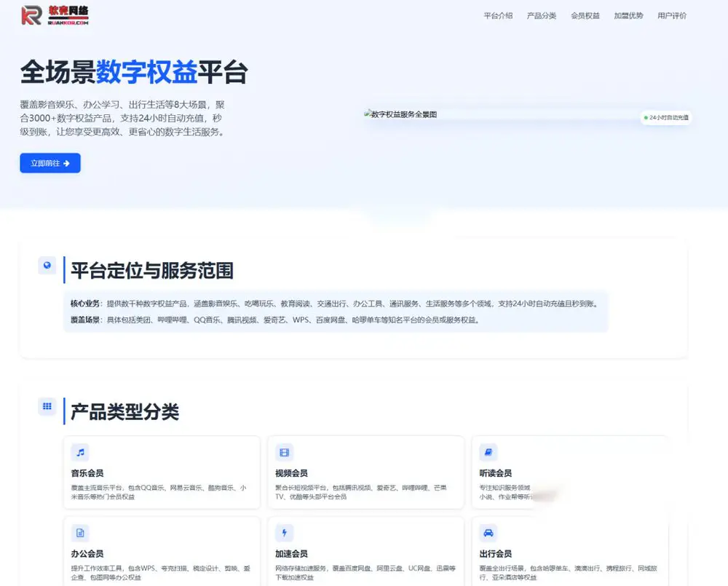This screenshot has width=728, height=586.
Task: Open 加盟优势 nav item
Action: [628, 16]
